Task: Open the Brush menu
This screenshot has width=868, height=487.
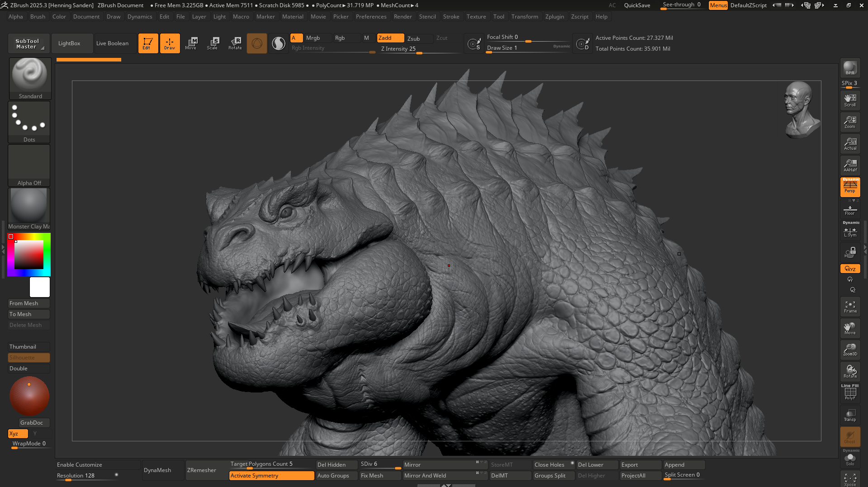Action: (x=38, y=17)
